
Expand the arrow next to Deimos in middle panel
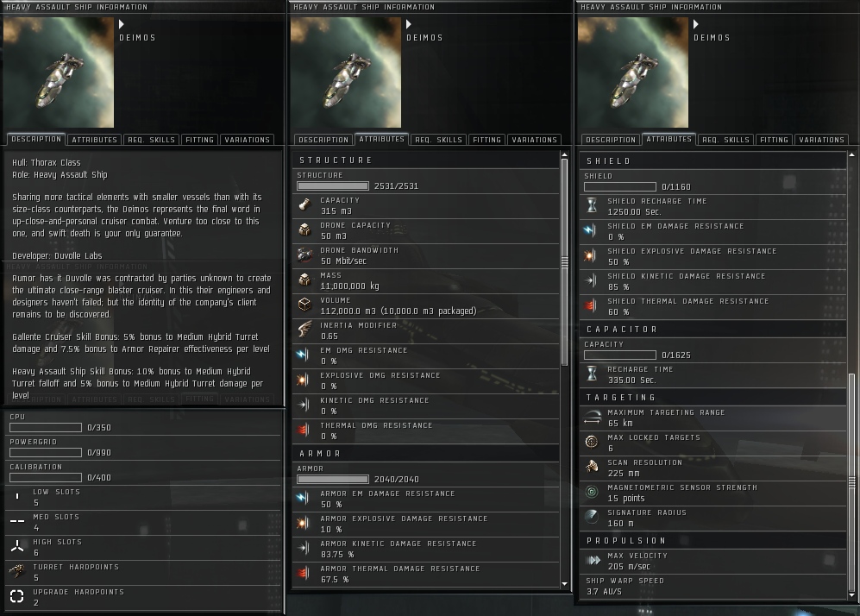pyautogui.click(x=409, y=24)
